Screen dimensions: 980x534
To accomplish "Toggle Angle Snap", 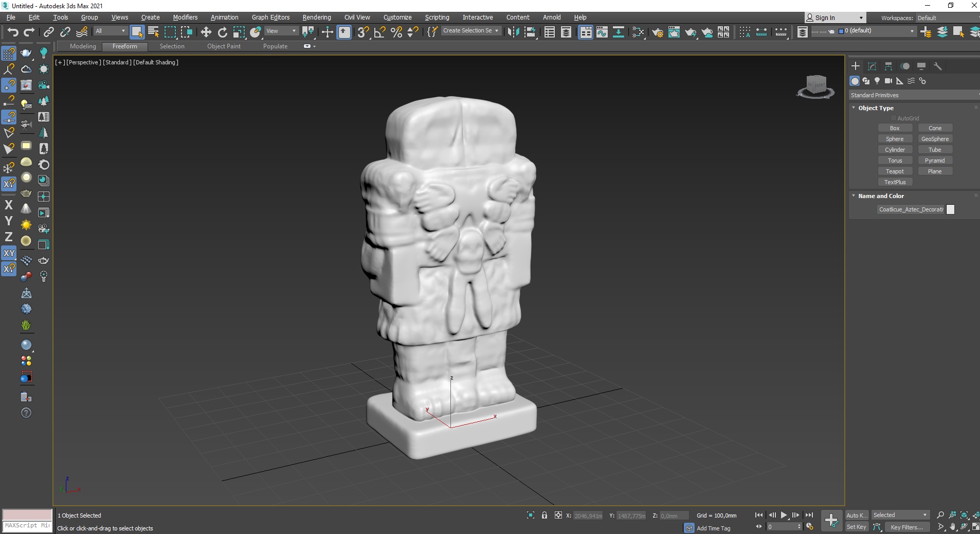I will 379,32.
